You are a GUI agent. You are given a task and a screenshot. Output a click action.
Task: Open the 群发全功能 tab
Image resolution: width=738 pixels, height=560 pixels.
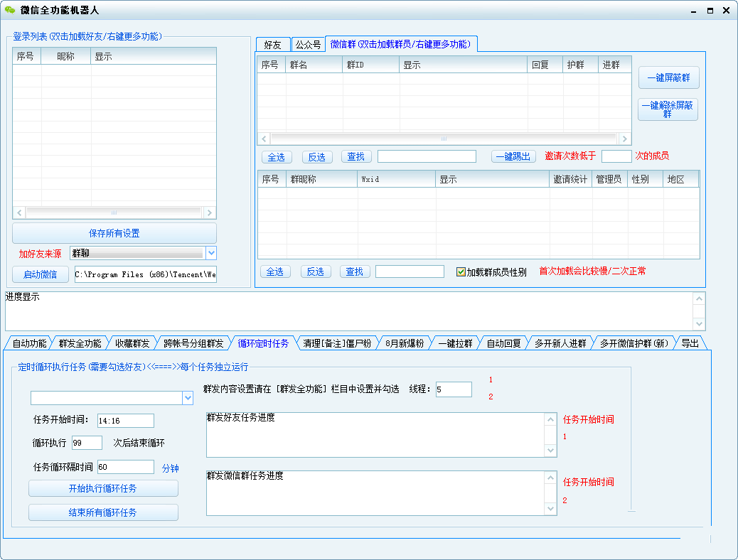(80, 343)
